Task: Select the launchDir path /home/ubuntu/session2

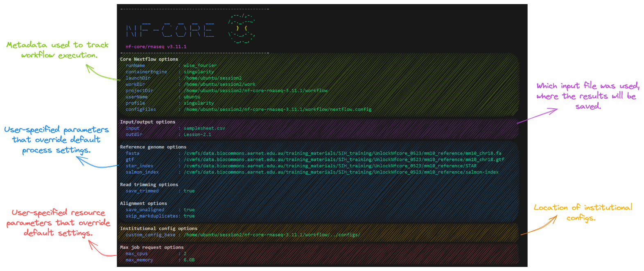Action: point(212,78)
